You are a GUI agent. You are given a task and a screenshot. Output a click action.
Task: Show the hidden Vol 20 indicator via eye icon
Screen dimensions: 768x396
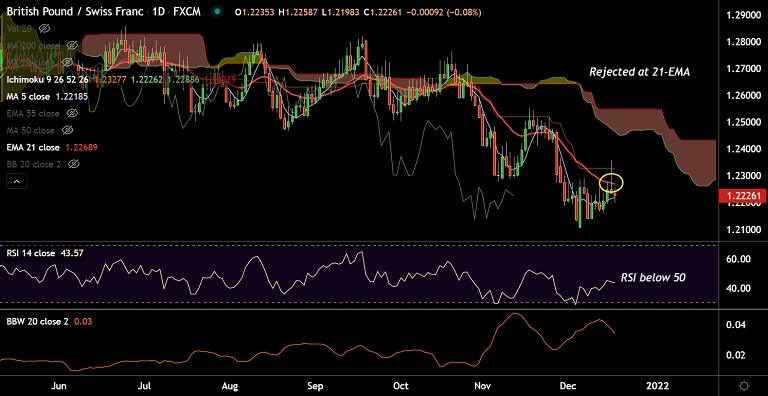point(45,28)
